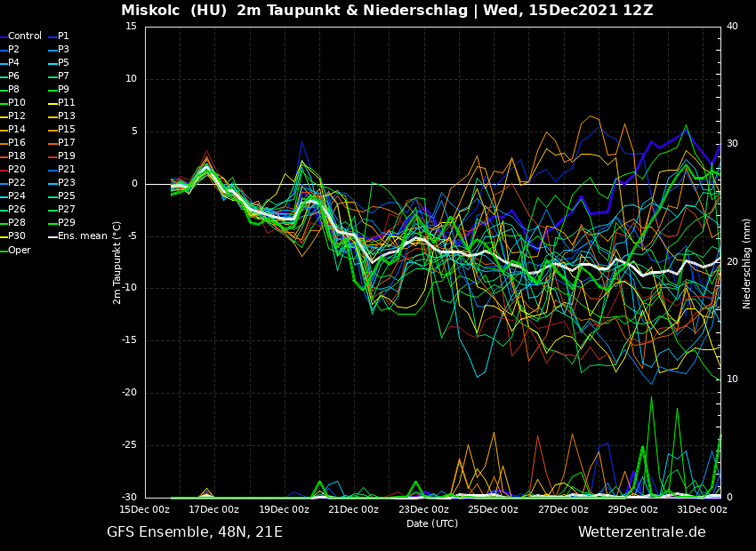The image size is (756, 551).
Task: Select the 31Dec 00z date label
Action: coord(702,510)
